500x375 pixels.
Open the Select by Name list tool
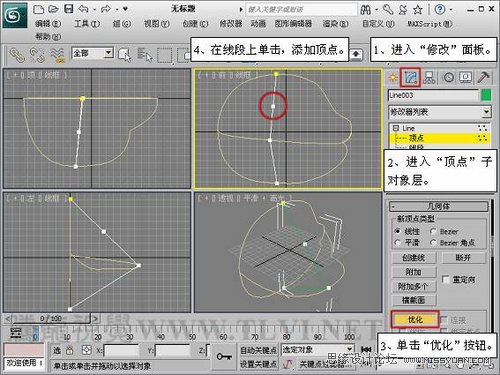tap(145, 55)
